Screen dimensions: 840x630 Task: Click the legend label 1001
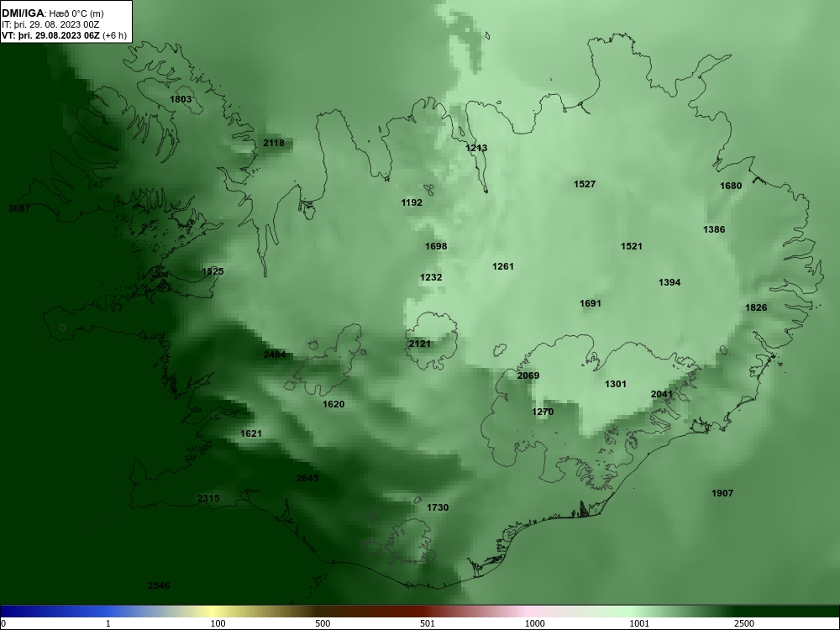tap(639, 623)
